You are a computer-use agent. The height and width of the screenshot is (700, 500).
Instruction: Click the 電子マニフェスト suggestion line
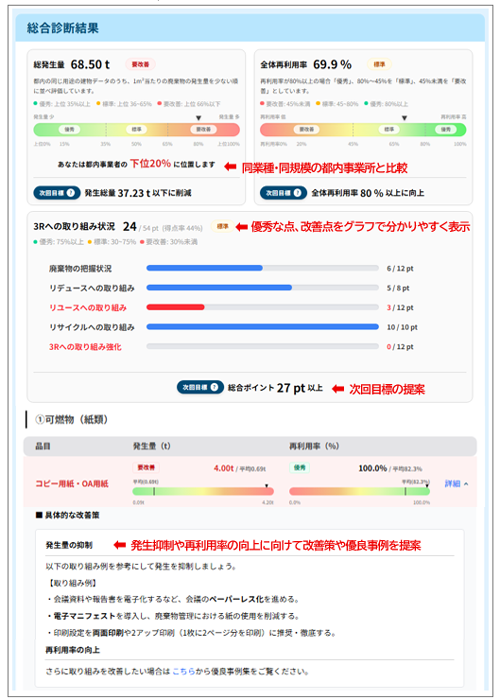click(x=172, y=616)
